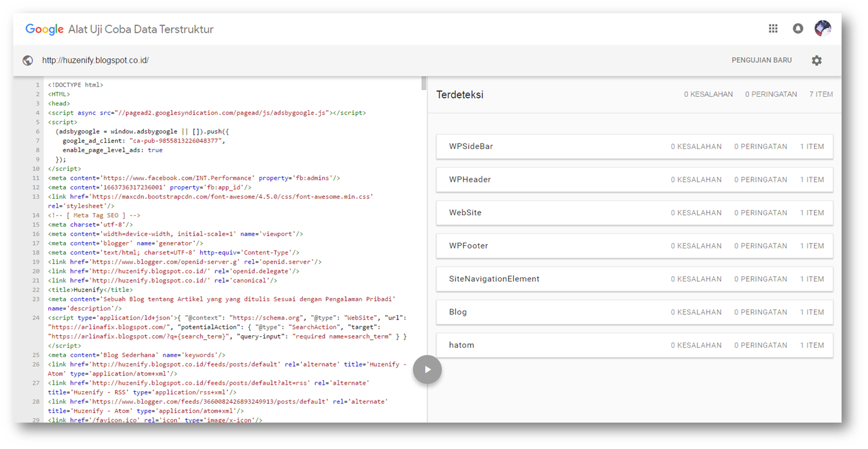Viewport: 868px width, 449px height.
Task: Expand the WPFooter result row
Action: coord(634,246)
